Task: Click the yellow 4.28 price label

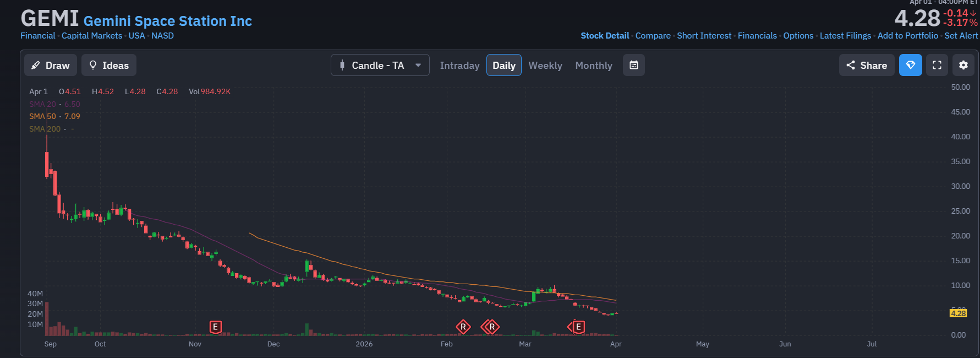Action: (x=958, y=313)
